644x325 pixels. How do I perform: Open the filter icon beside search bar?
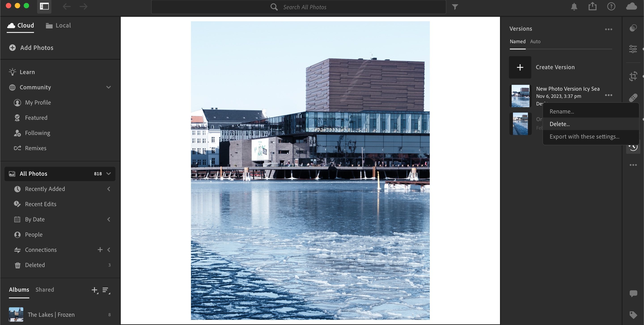(455, 7)
